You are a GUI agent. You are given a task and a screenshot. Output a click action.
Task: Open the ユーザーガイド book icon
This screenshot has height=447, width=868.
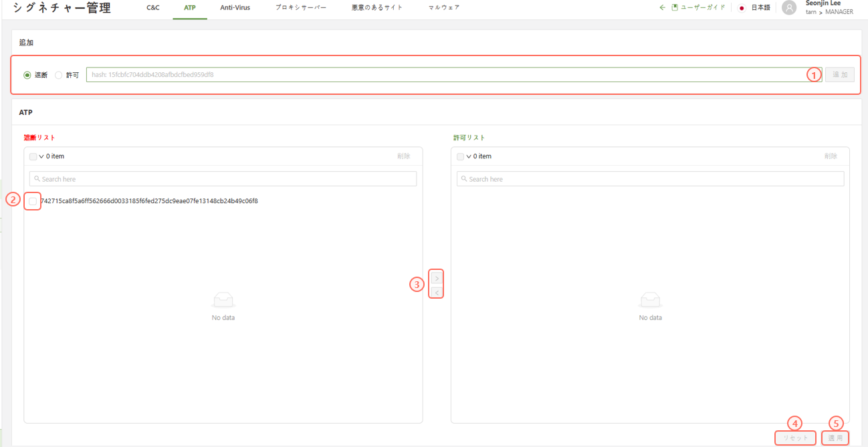click(675, 8)
